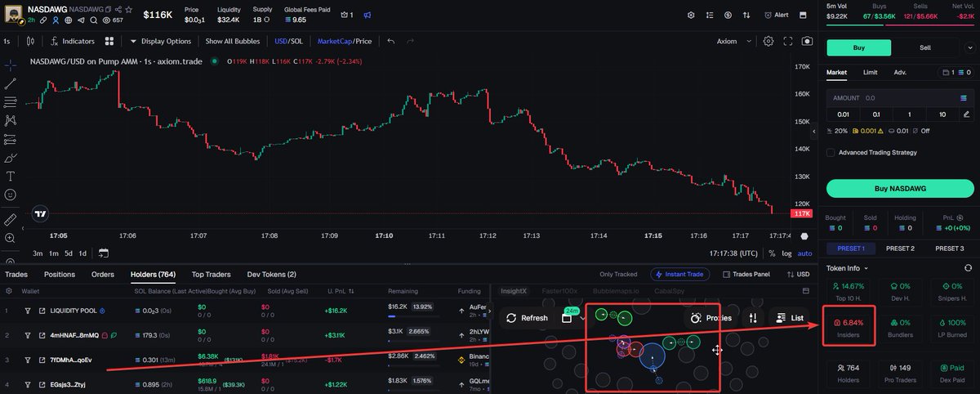Open the token's link icon
Viewport: 980px width, 394px height.
point(44,20)
